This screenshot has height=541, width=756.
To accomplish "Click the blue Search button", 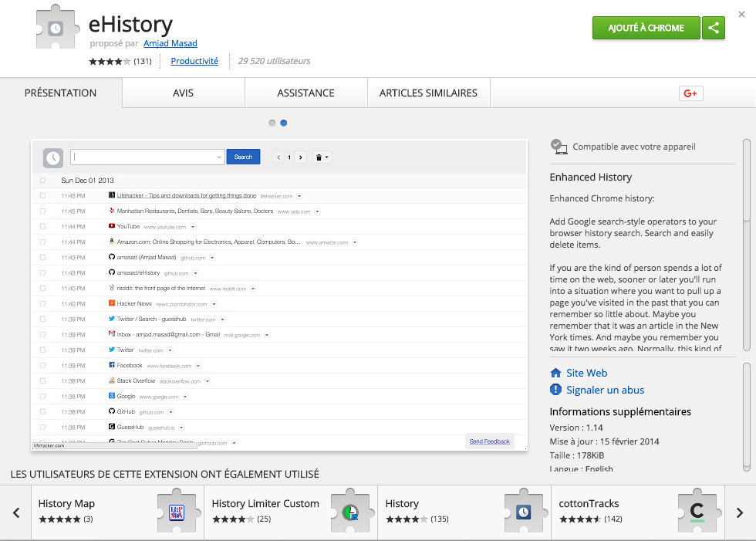I will (x=244, y=157).
